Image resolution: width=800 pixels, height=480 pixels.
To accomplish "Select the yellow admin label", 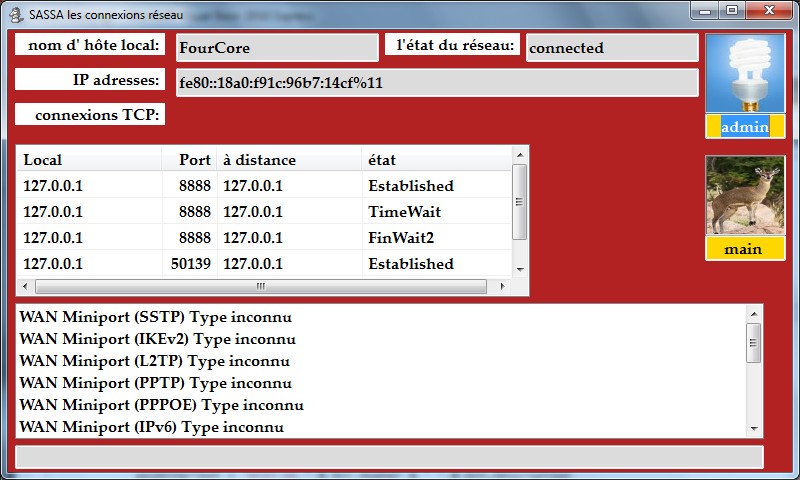I will point(745,126).
